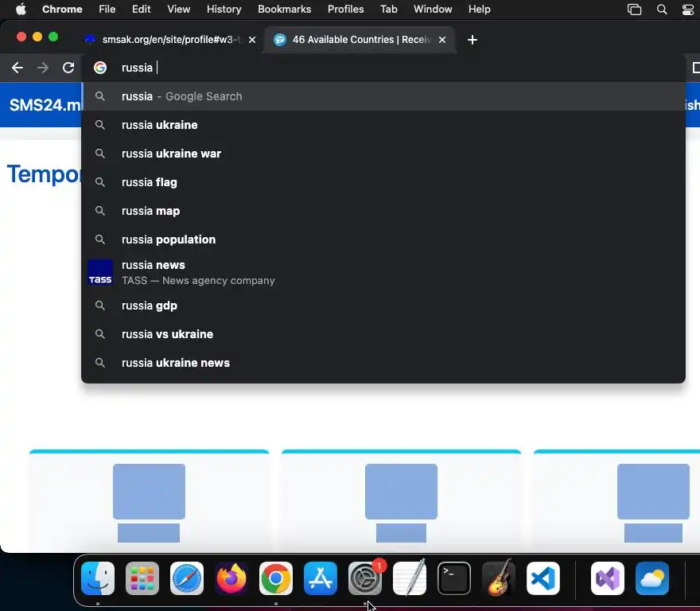The height and width of the screenshot is (611, 700).
Task: Click the address bar containing russia
Action: click(x=383, y=68)
